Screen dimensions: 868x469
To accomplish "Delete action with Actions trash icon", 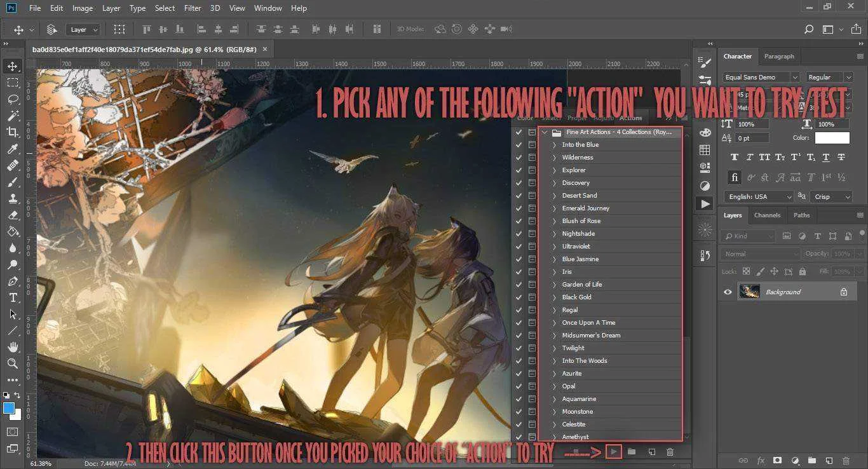I will pos(670,452).
